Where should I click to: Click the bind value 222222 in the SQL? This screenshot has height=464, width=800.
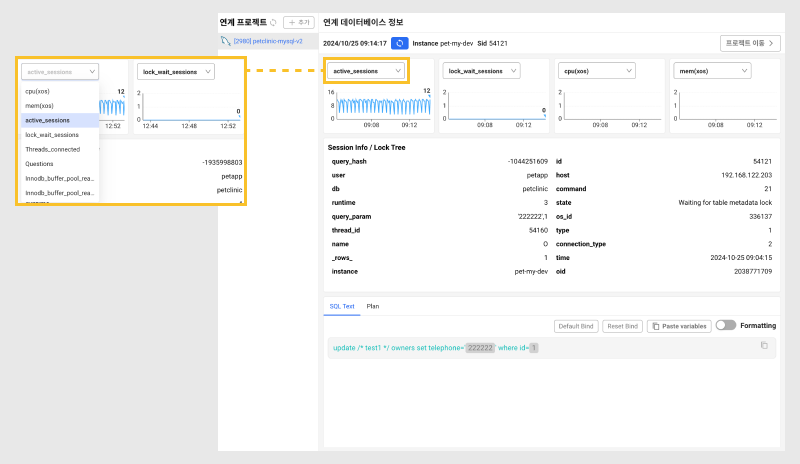pos(480,348)
